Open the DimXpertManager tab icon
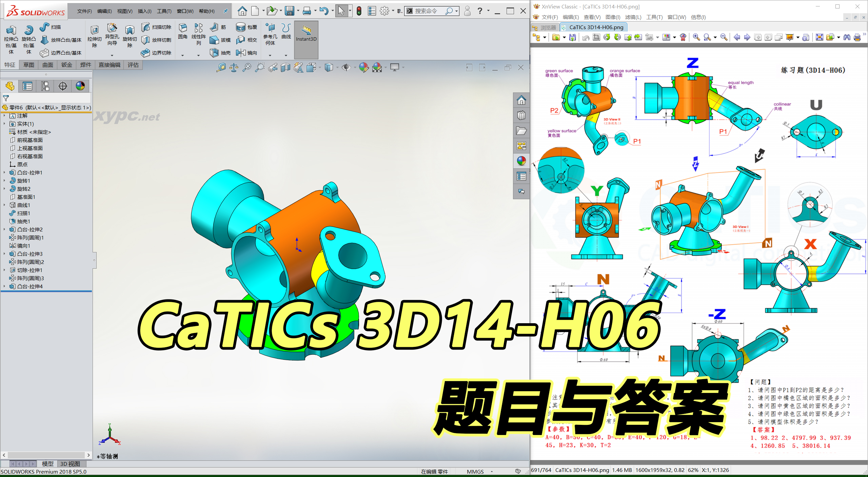868x477 pixels. point(63,86)
